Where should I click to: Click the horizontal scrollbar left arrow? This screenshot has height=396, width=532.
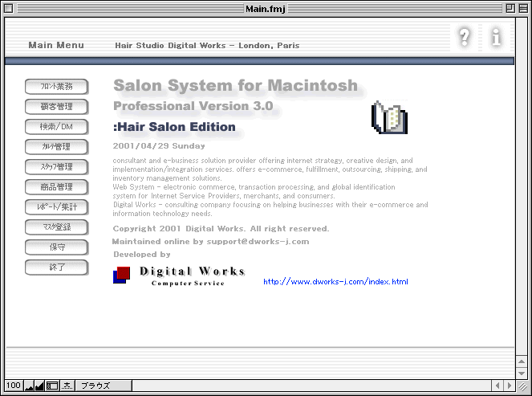pyautogui.click(x=497, y=386)
